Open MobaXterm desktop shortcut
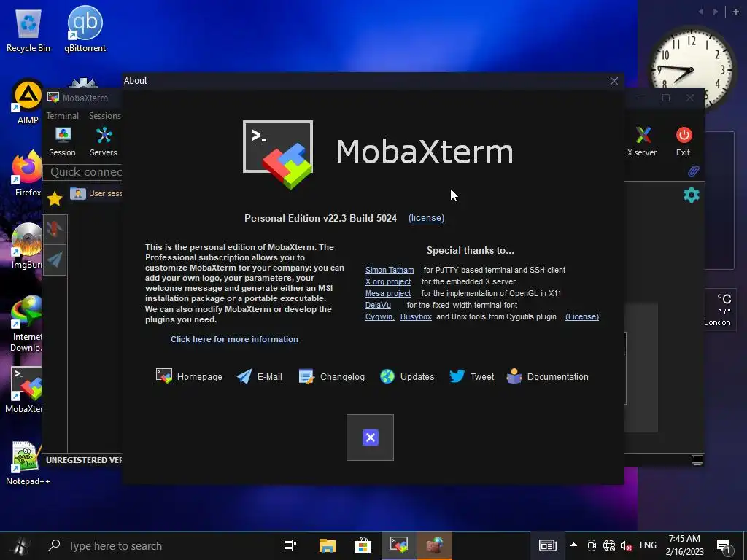747x560 pixels. click(x=25, y=389)
